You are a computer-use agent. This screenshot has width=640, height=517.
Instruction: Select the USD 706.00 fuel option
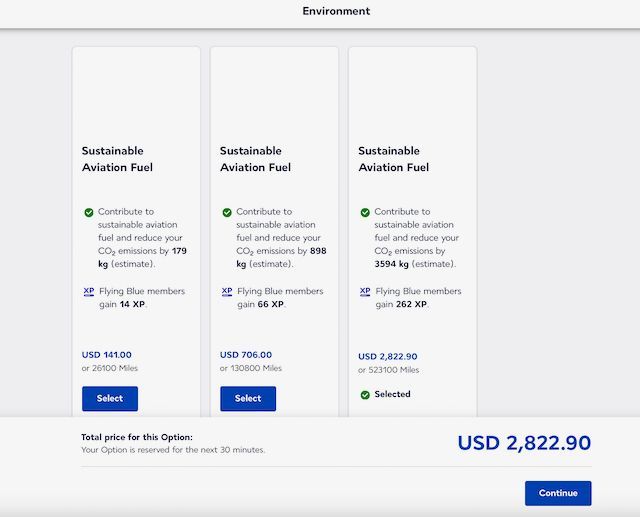point(248,399)
